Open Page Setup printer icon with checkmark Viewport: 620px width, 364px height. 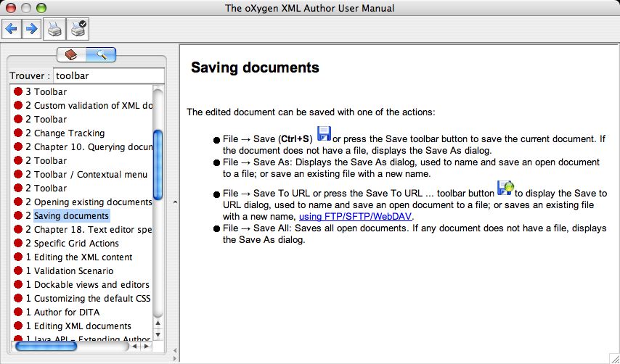[78, 29]
